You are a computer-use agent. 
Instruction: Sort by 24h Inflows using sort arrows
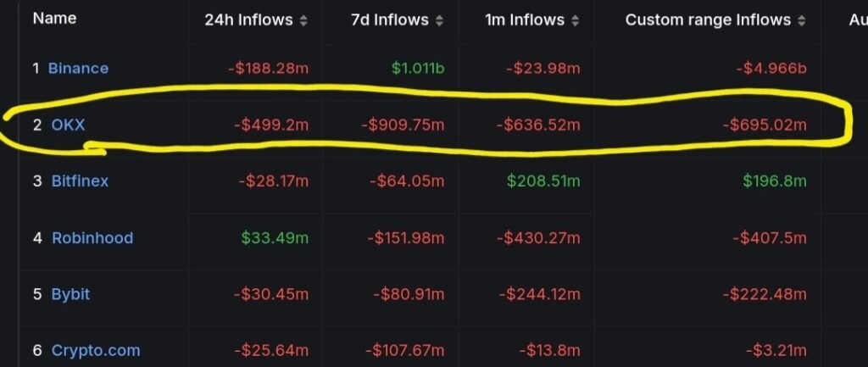tap(304, 20)
